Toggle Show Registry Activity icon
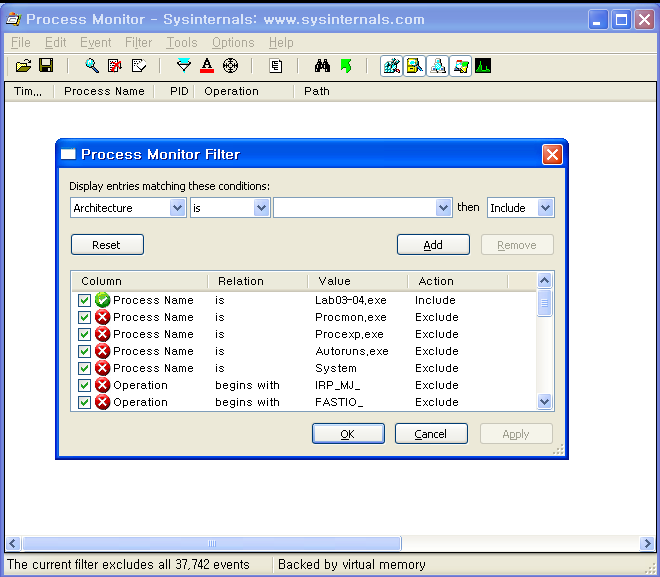This screenshot has height=577, width=660. coord(391,66)
